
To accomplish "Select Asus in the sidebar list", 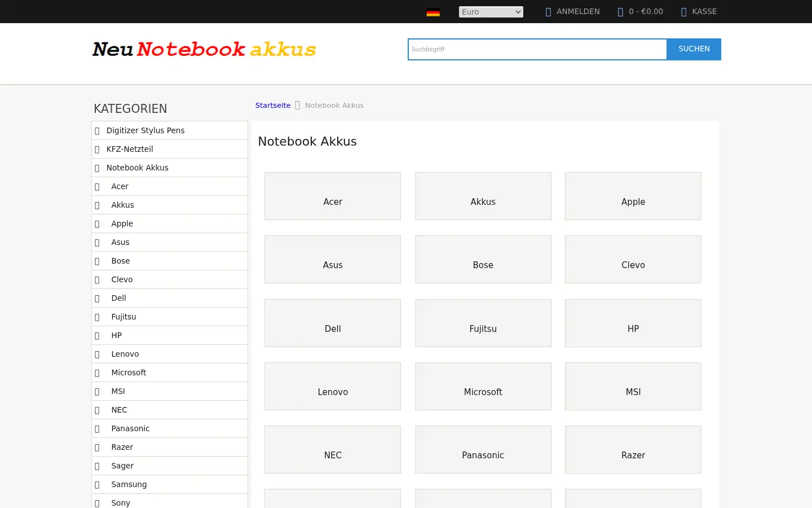I will [x=170, y=242].
